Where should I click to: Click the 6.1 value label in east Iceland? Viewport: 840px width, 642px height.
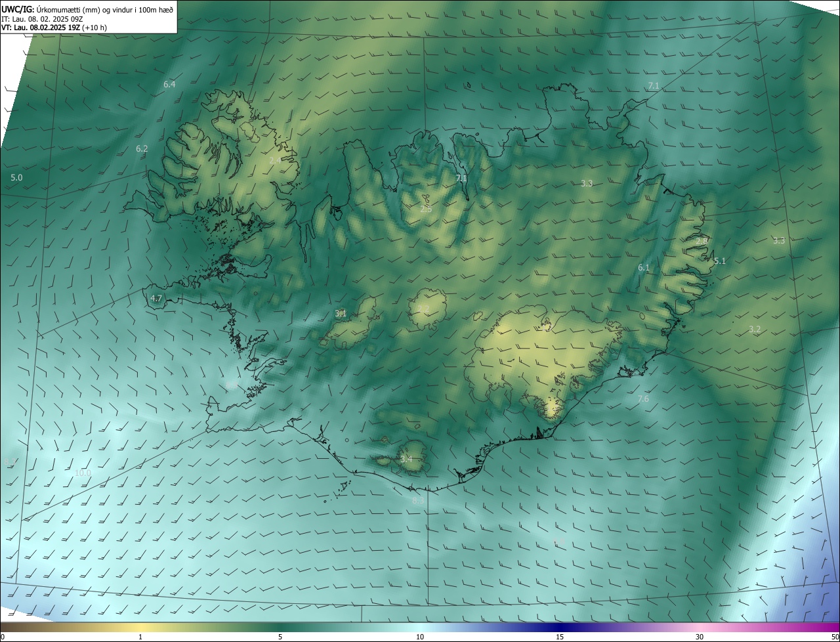coord(644,268)
